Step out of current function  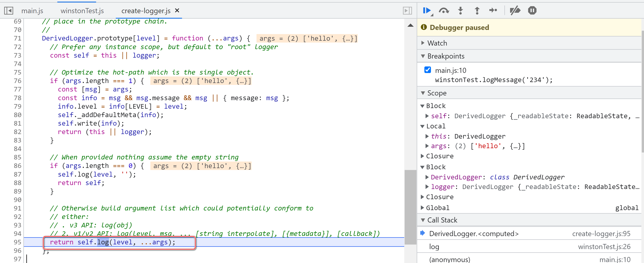477,11
